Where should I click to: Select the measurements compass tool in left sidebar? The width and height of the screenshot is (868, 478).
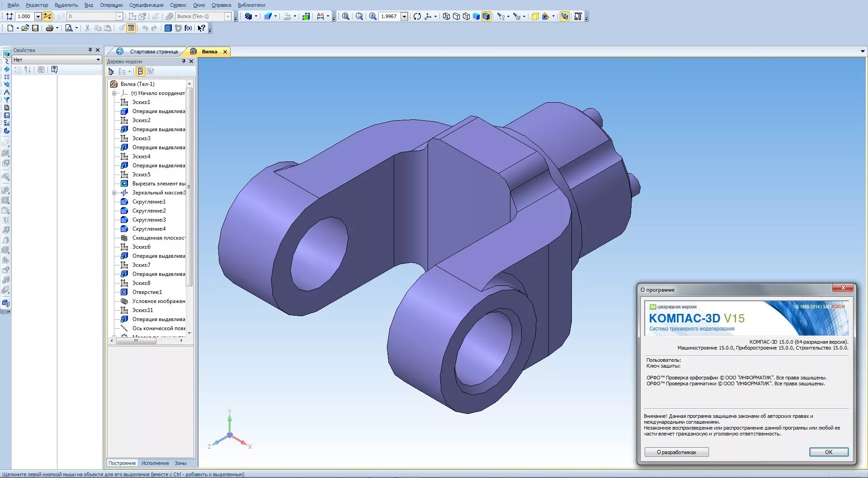click(x=6, y=92)
